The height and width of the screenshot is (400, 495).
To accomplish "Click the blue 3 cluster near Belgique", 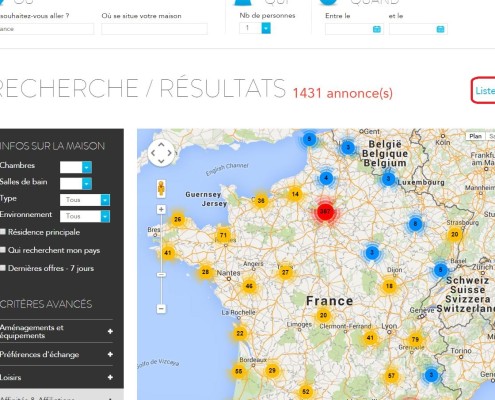I will [348, 147].
